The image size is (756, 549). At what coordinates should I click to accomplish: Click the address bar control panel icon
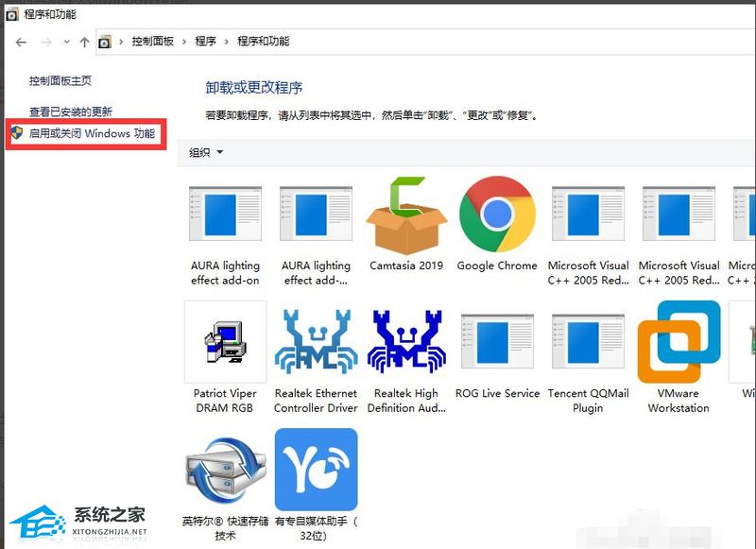[105, 43]
